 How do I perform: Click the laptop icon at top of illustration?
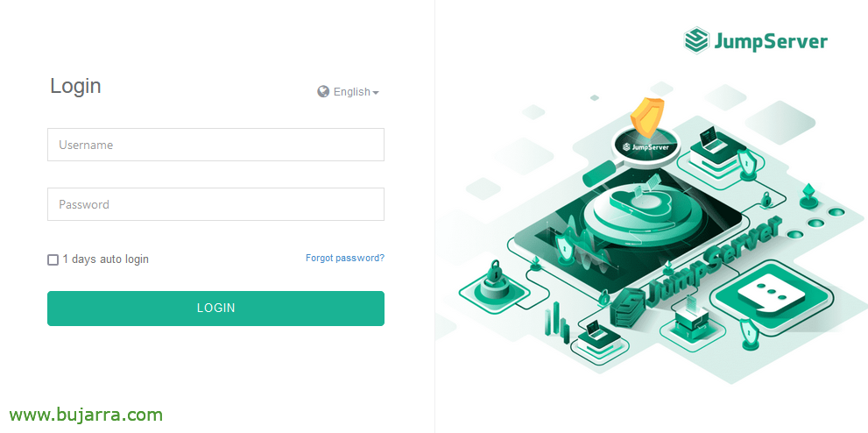[x=709, y=141]
